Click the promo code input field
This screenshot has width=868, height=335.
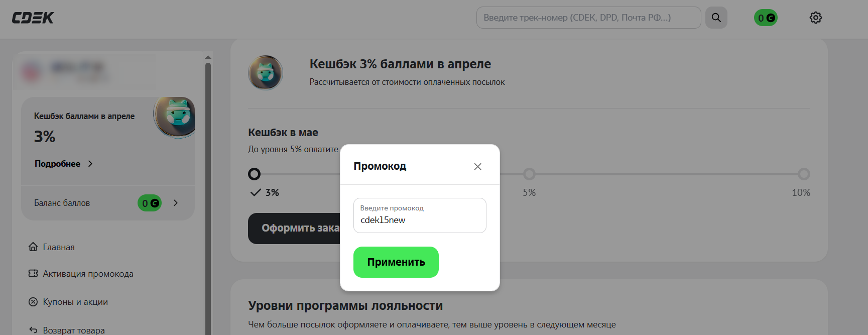point(420,215)
